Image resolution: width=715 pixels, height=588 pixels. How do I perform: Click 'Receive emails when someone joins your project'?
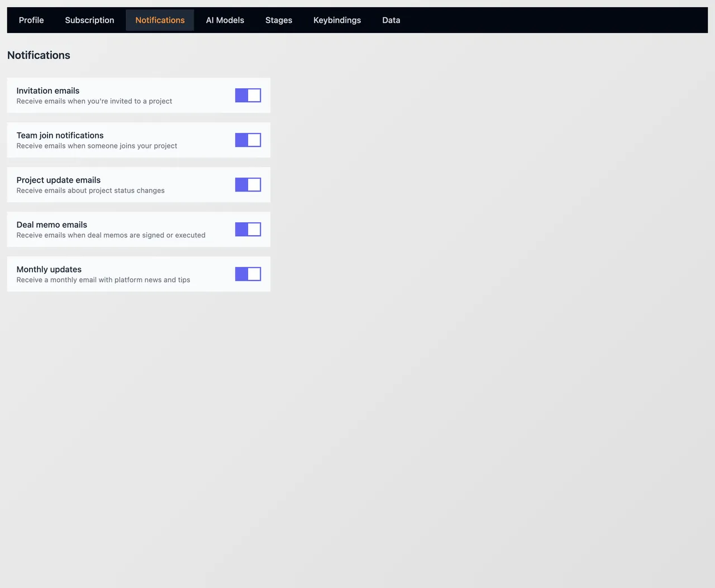[x=97, y=146]
